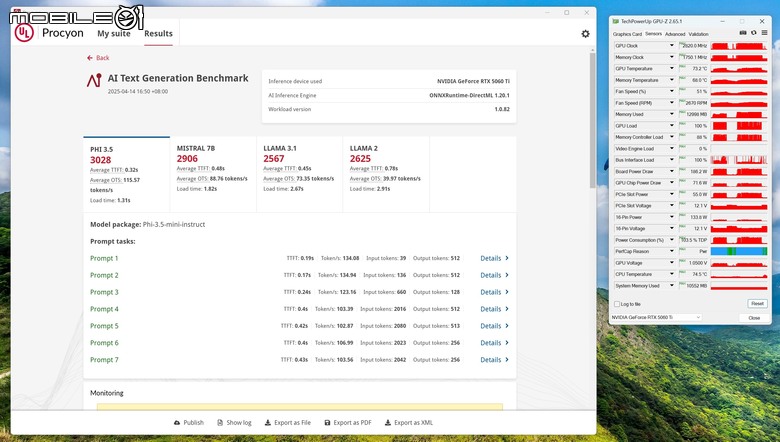Open the GPU Clock sensor dropdown

coord(672,46)
